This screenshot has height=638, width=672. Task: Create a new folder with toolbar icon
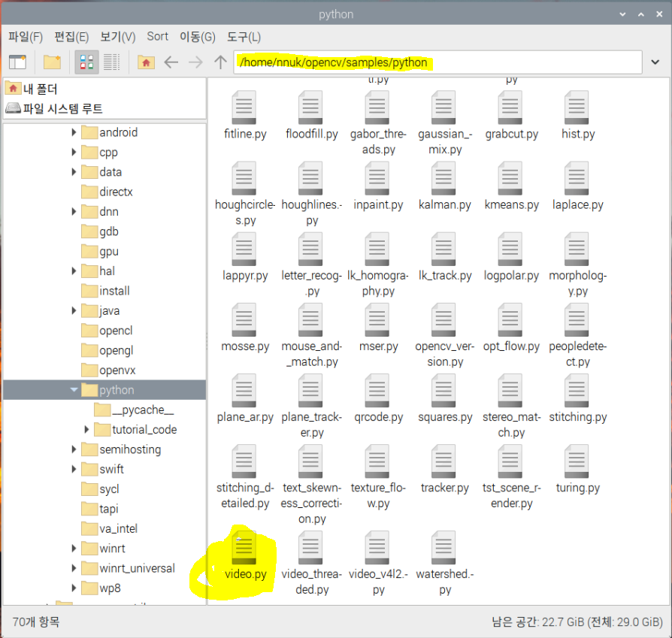[52, 62]
